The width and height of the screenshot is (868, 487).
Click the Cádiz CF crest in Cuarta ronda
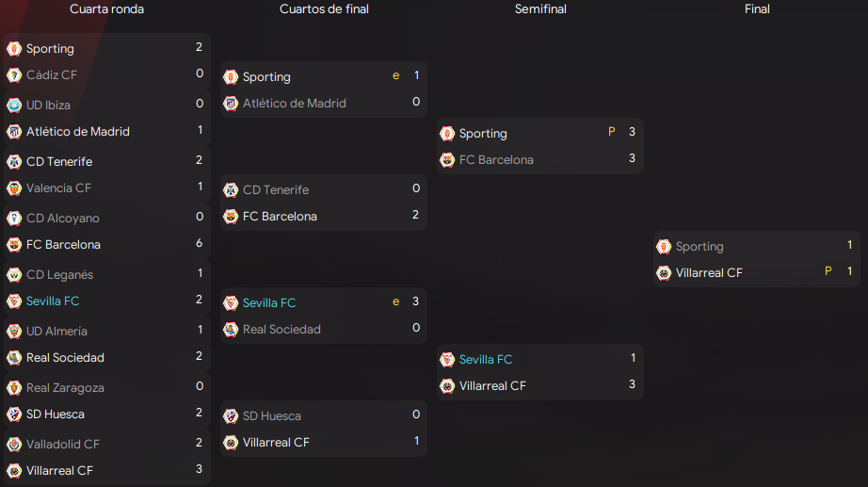click(x=14, y=74)
